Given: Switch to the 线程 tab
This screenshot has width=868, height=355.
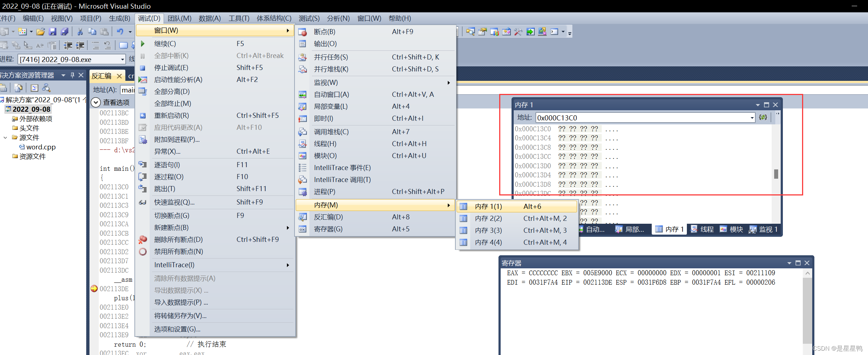Looking at the screenshot, I should pos(702,229).
